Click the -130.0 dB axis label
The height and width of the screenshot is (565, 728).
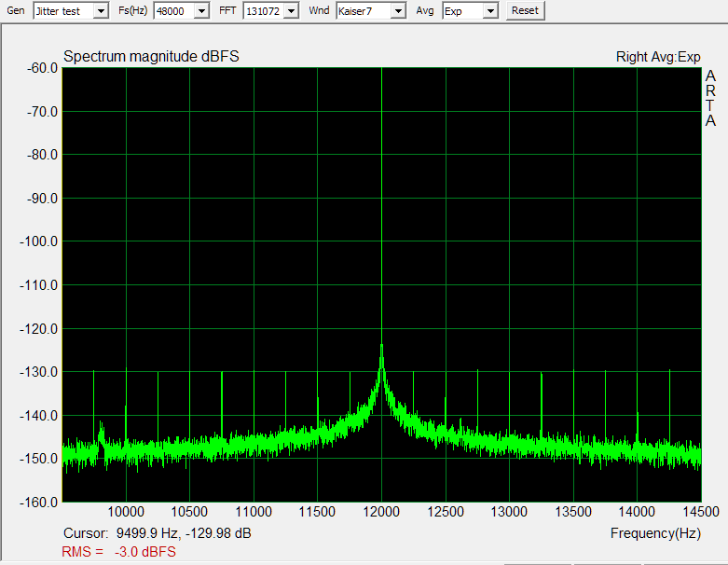(39, 372)
